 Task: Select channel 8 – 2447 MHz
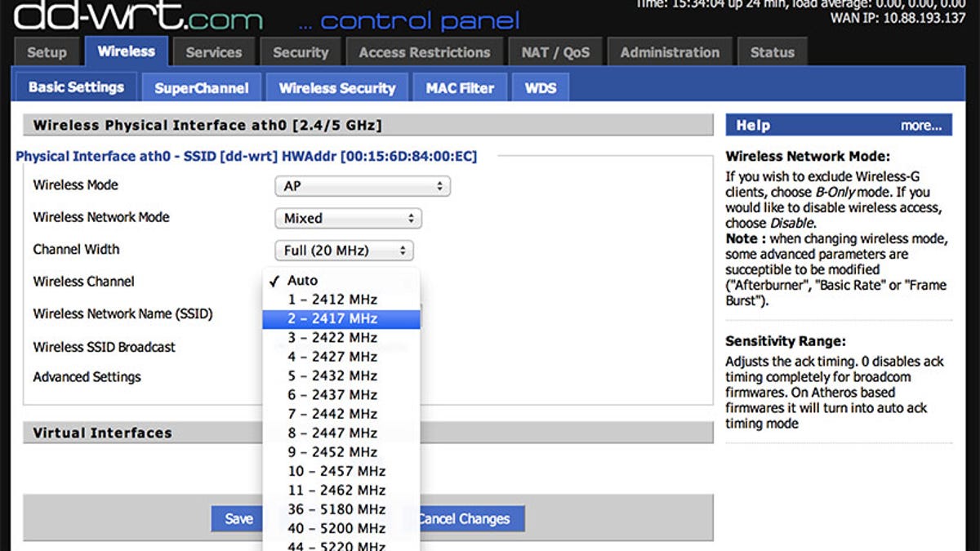(x=341, y=433)
